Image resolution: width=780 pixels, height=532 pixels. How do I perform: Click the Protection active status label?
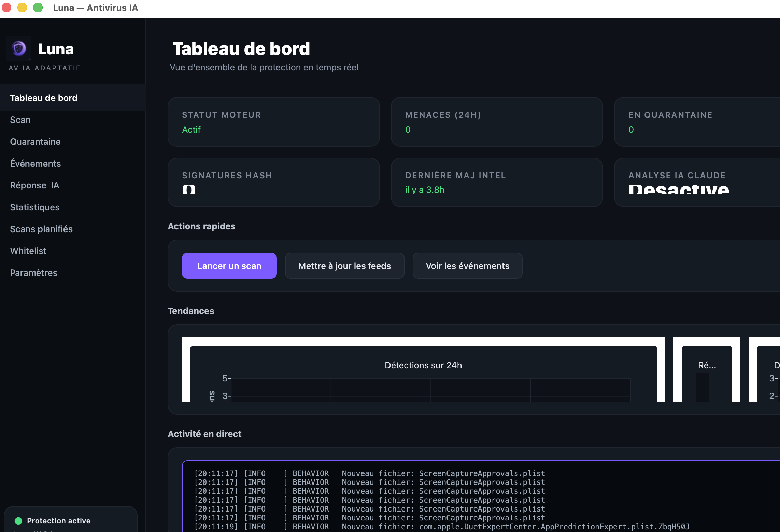coord(59,521)
